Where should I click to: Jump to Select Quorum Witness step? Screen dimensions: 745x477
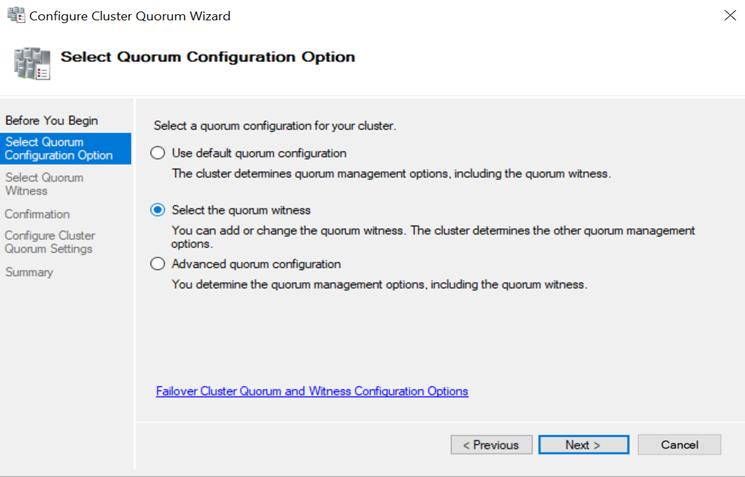pos(44,184)
